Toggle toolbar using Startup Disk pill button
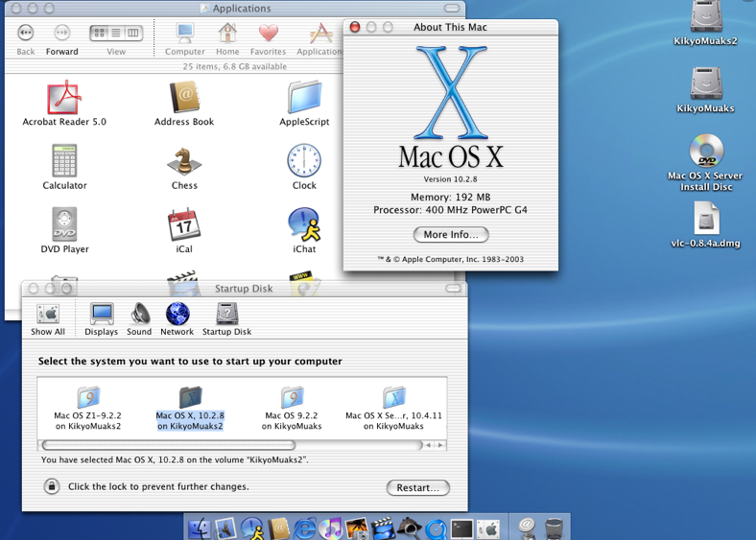Image resolution: width=756 pixels, height=540 pixels. click(x=453, y=289)
